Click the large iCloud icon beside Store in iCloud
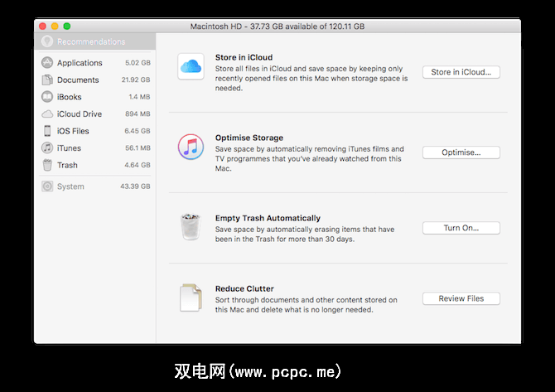 [191, 66]
